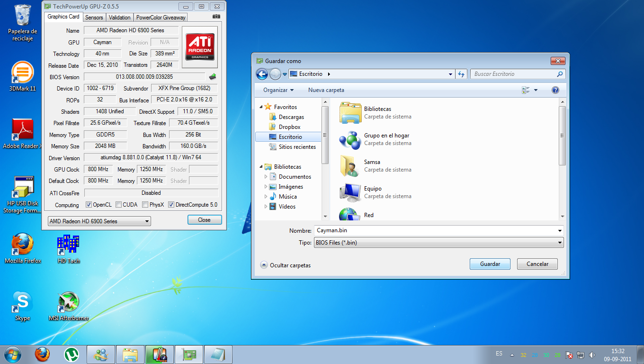Switch to the Sensors tab
The image size is (644, 364).
pyautogui.click(x=94, y=18)
